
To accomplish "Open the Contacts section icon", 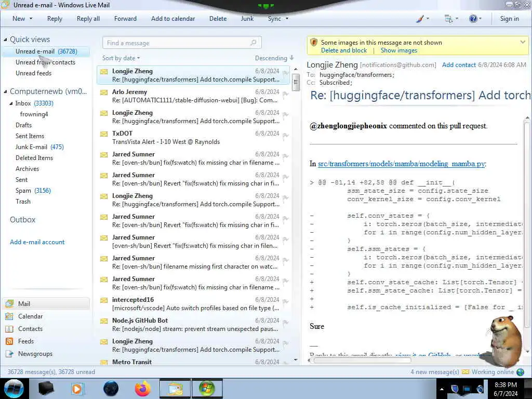I will coord(9,329).
